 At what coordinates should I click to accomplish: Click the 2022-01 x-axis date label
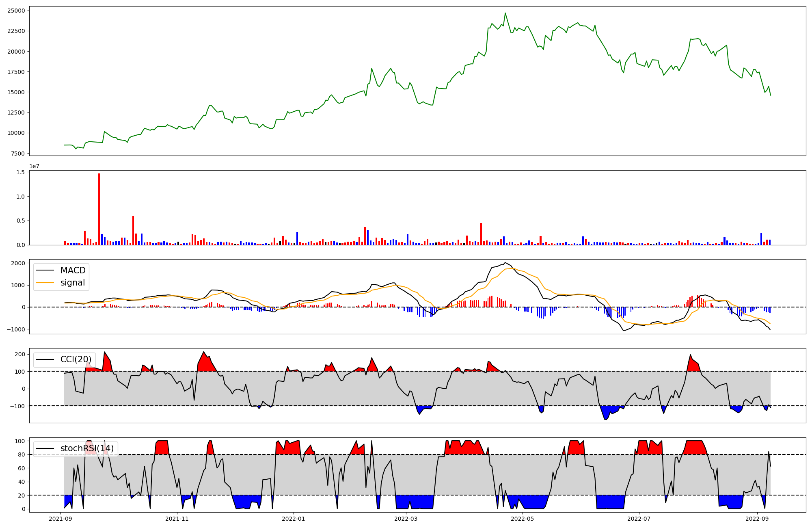click(x=293, y=519)
